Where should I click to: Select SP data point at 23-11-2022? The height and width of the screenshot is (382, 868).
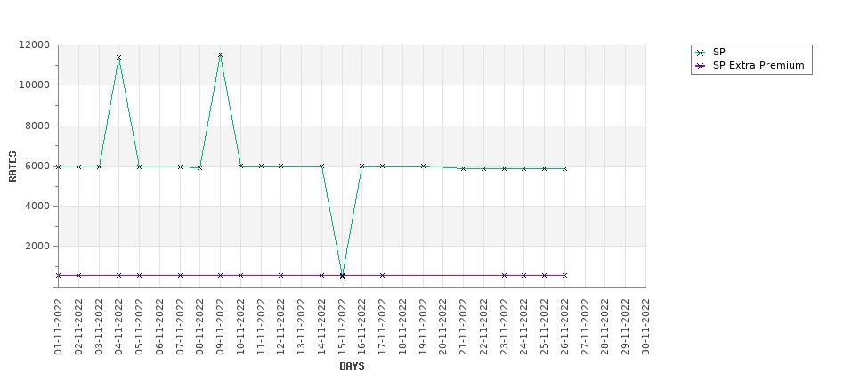click(504, 169)
